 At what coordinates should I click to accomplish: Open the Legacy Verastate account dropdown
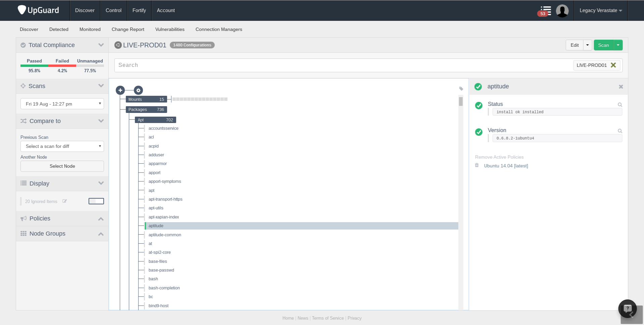[x=601, y=10]
